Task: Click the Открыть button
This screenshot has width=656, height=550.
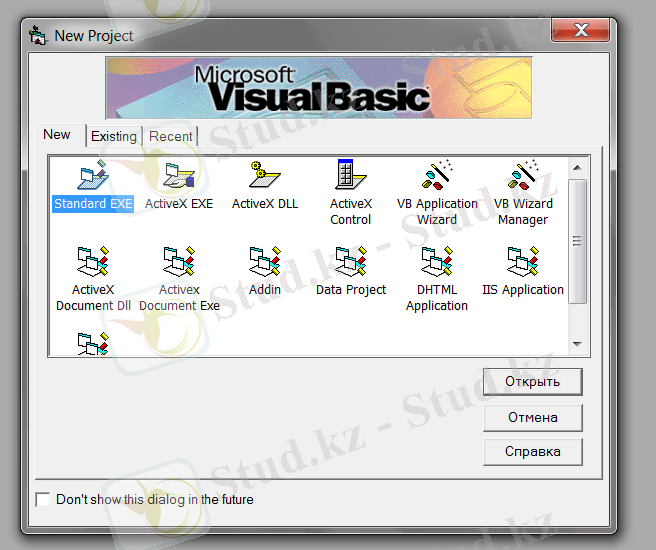Action: tap(533, 381)
